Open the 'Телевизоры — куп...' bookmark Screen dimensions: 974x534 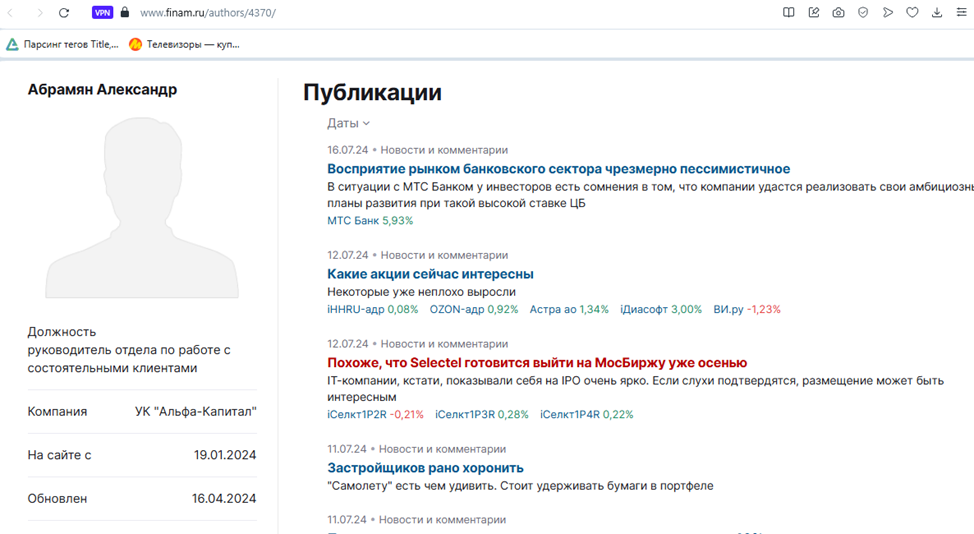pos(184,44)
